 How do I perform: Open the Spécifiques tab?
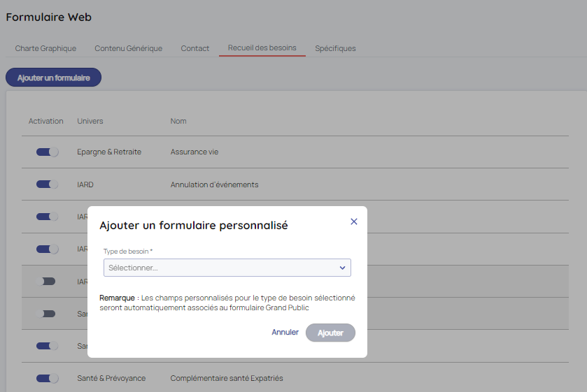pos(335,48)
